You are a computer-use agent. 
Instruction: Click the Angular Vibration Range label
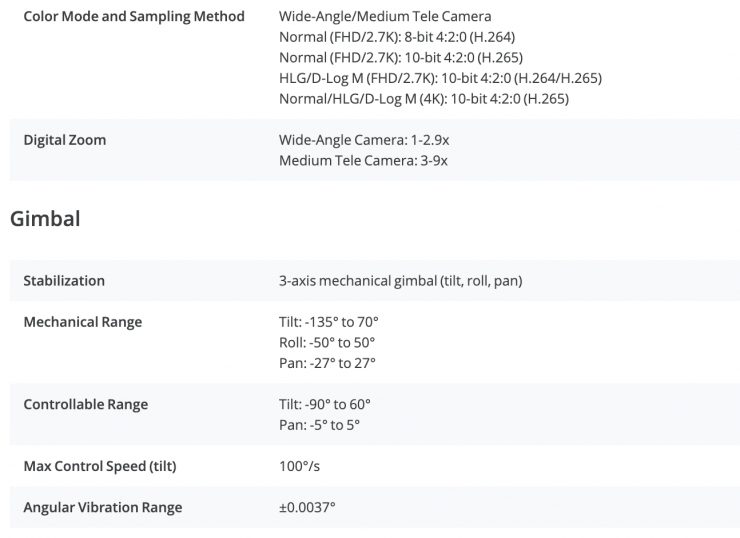[102, 507]
